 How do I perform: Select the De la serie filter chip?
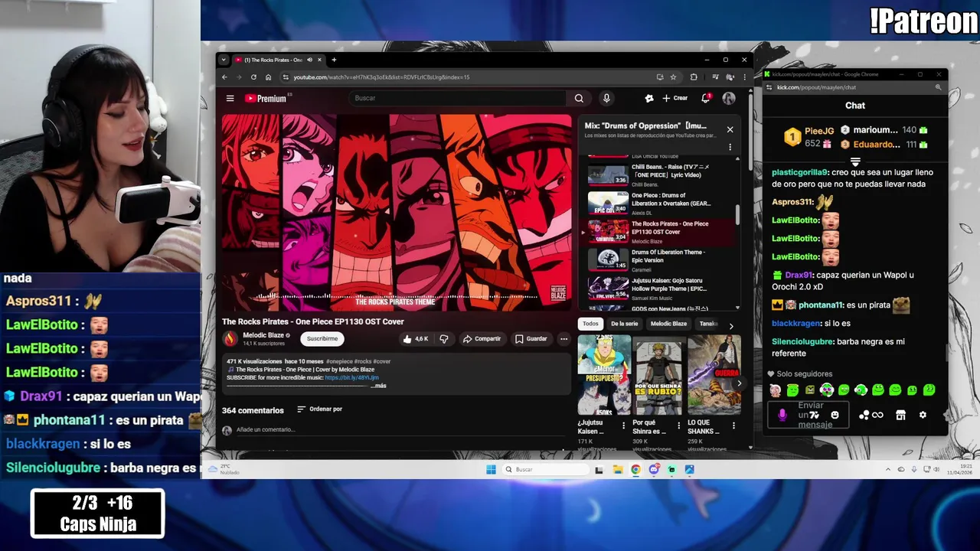[624, 324]
